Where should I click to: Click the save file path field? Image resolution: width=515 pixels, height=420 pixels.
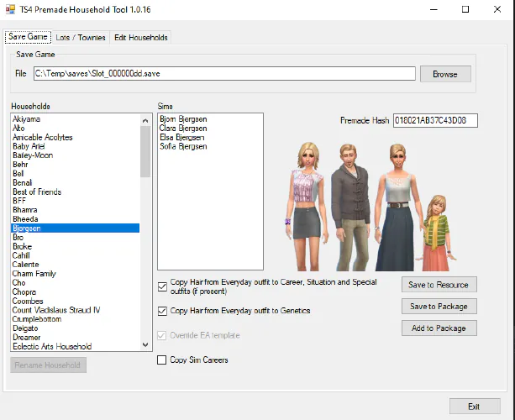pos(223,74)
